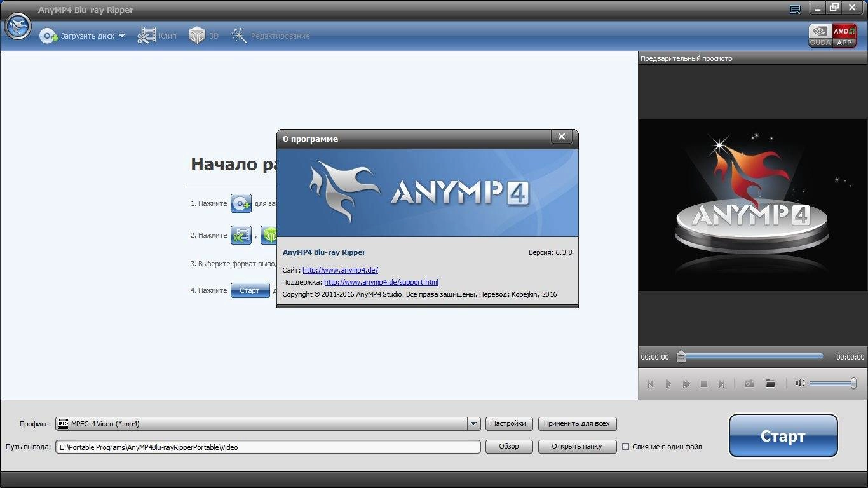This screenshot has height=488, width=868.
Task: Click the load disc icon in step 1
Action: pos(241,203)
